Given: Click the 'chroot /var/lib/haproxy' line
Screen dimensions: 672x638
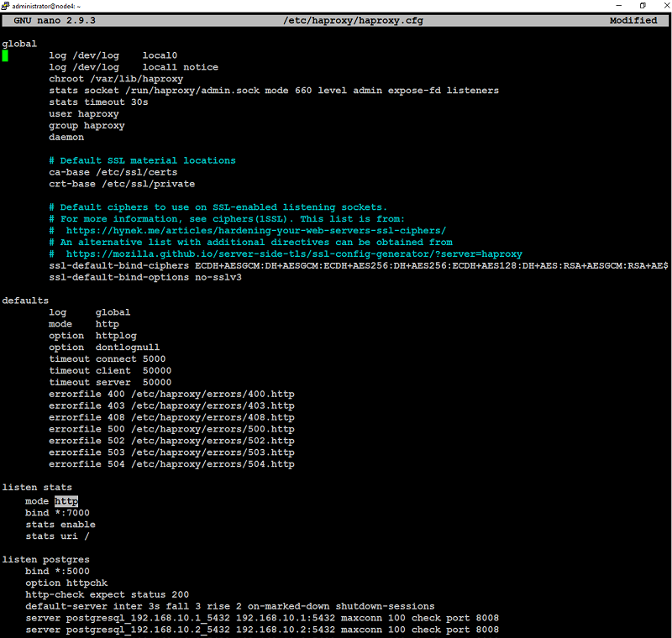Looking at the screenshot, I should click(x=116, y=79).
